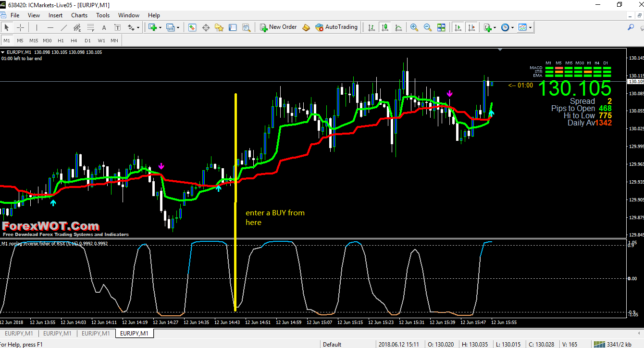Viewport: 644px width, 348px height.
Task: Open the Window menu
Action: (129, 15)
